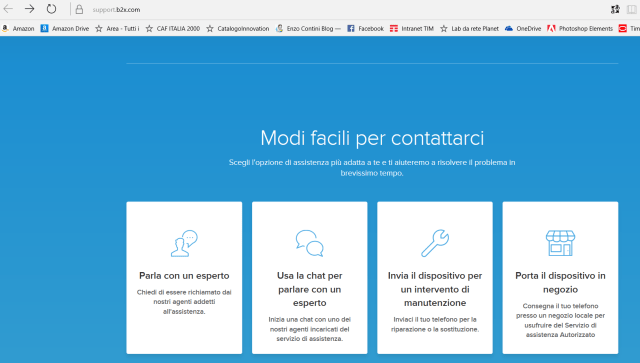
Task: Click the person with speech bubble icon
Action: point(184,243)
